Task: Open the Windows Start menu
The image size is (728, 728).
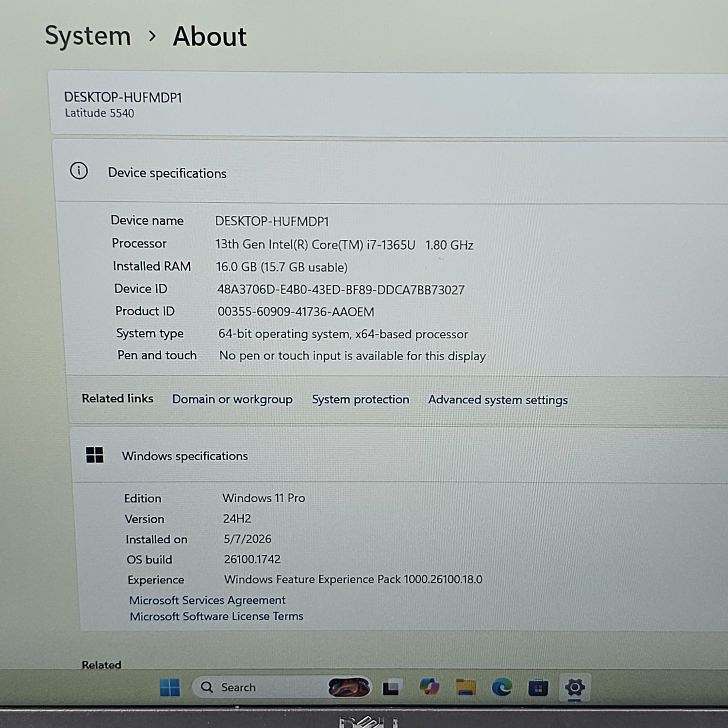Action: point(170,687)
